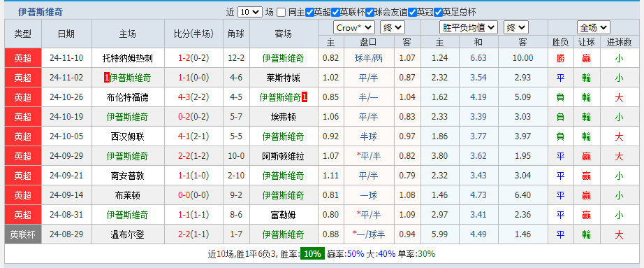Uncheck the 英冠 filter checkbox
This screenshot has width=644, height=268.
tap(412, 13)
